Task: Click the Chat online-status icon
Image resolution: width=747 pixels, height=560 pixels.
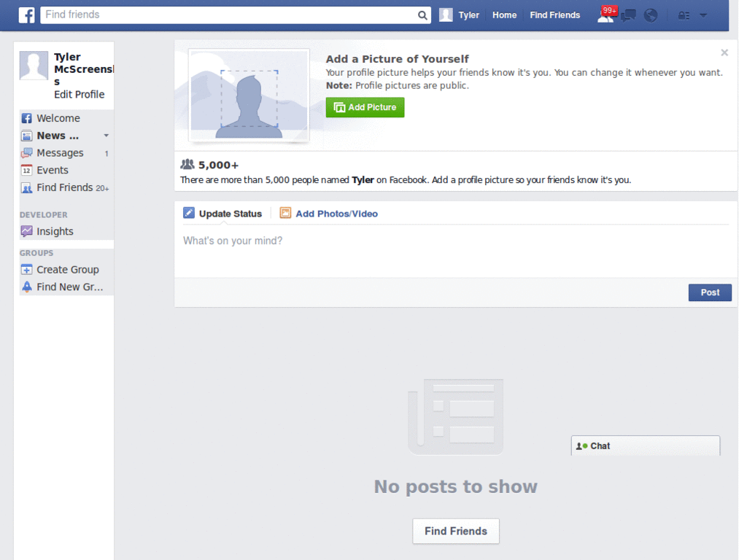Action: pyautogui.click(x=581, y=446)
